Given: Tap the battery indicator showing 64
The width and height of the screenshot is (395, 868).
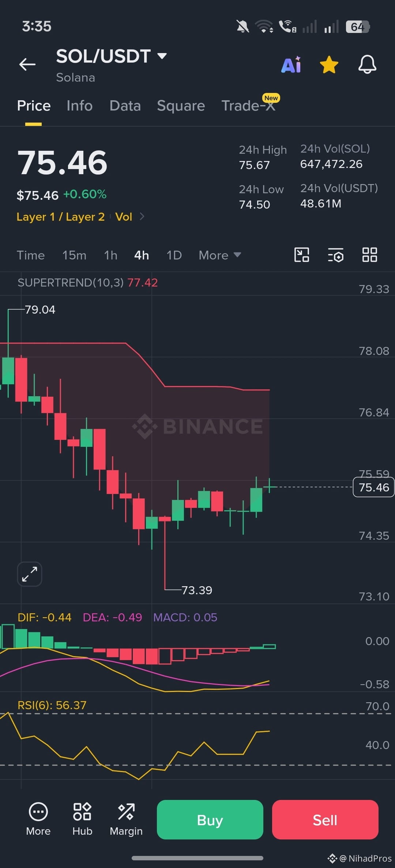Looking at the screenshot, I should click(x=358, y=27).
